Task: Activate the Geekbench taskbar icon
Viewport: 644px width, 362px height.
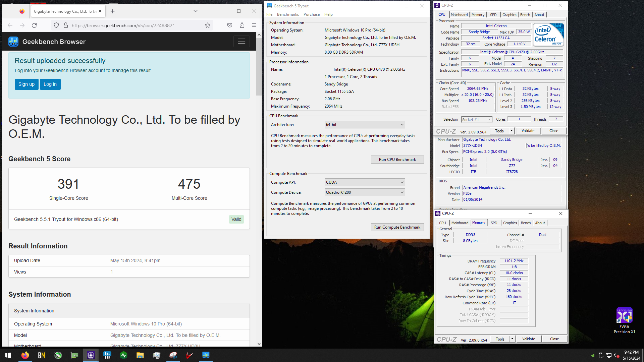Action: point(206,355)
